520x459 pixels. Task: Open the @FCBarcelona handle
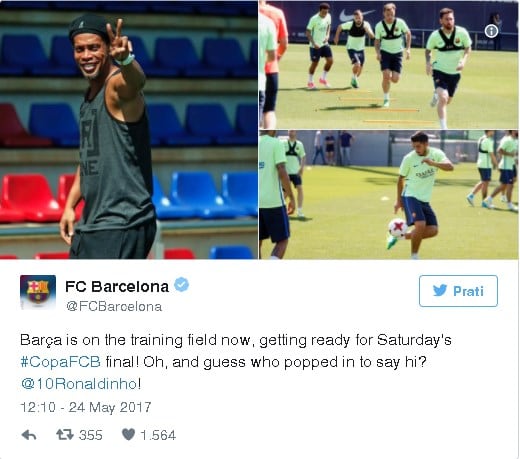(x=114, y=306)
